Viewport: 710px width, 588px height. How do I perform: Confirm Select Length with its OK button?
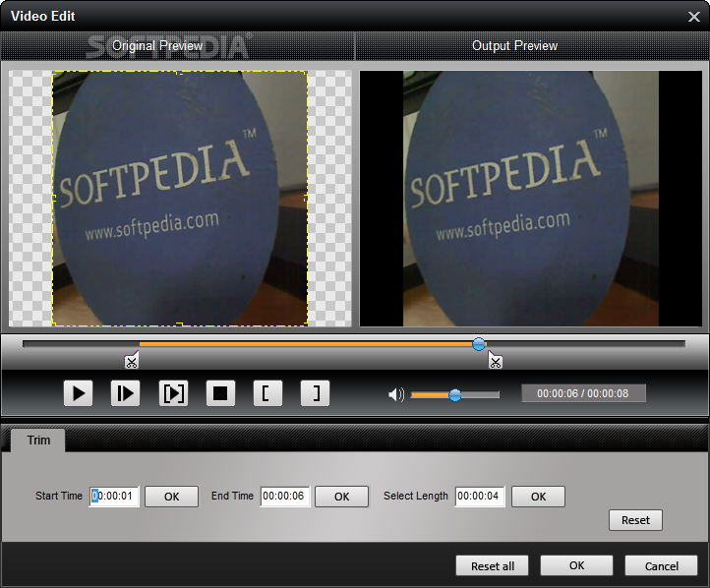click(538, 497)
